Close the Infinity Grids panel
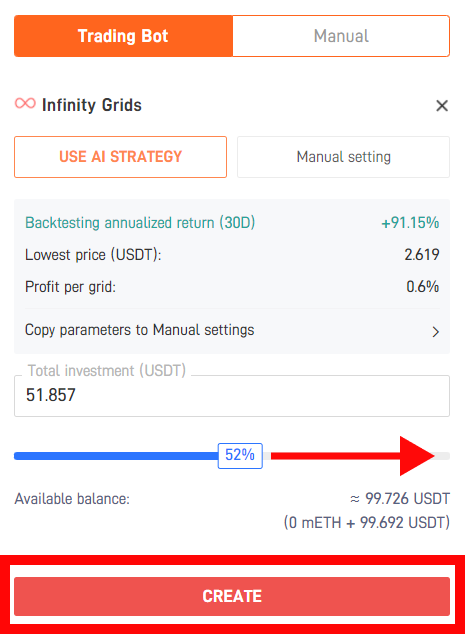The image size is (465, 634). click(x=442, y=106)
